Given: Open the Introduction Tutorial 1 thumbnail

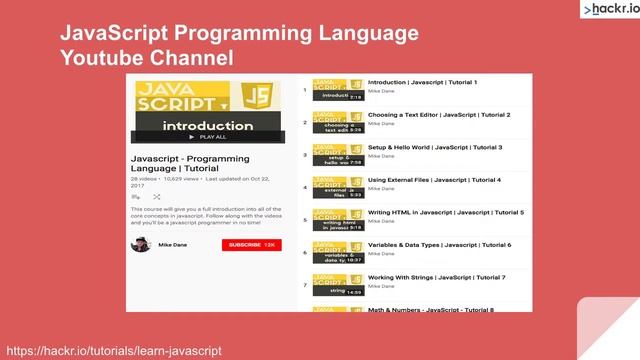Looking at the screenshot, I should 338,90.
